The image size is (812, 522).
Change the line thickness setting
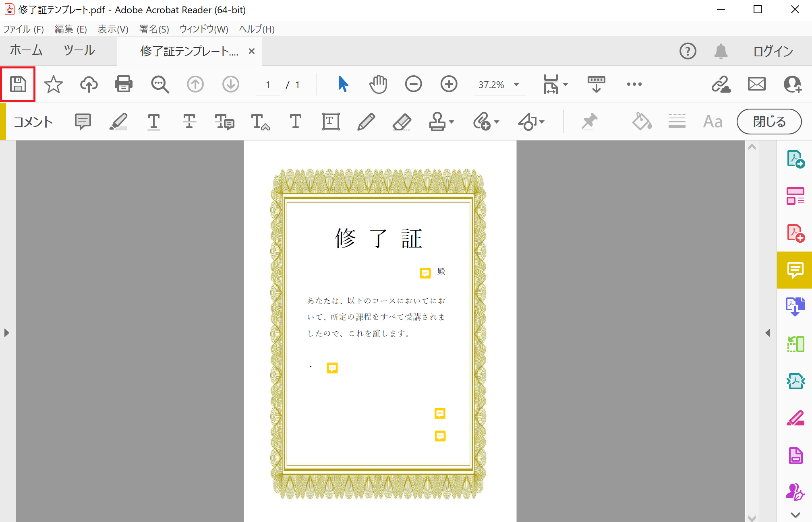pyautogui.click(x=677, y=122)
